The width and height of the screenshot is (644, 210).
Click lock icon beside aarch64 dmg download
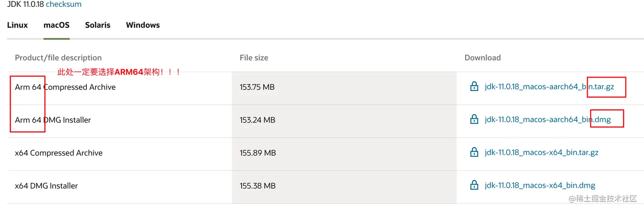click(x=474, y=120)
